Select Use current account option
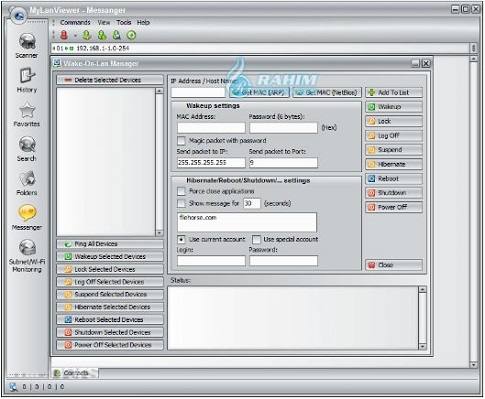This screenshot has width=485, height=399. [181, 239]
